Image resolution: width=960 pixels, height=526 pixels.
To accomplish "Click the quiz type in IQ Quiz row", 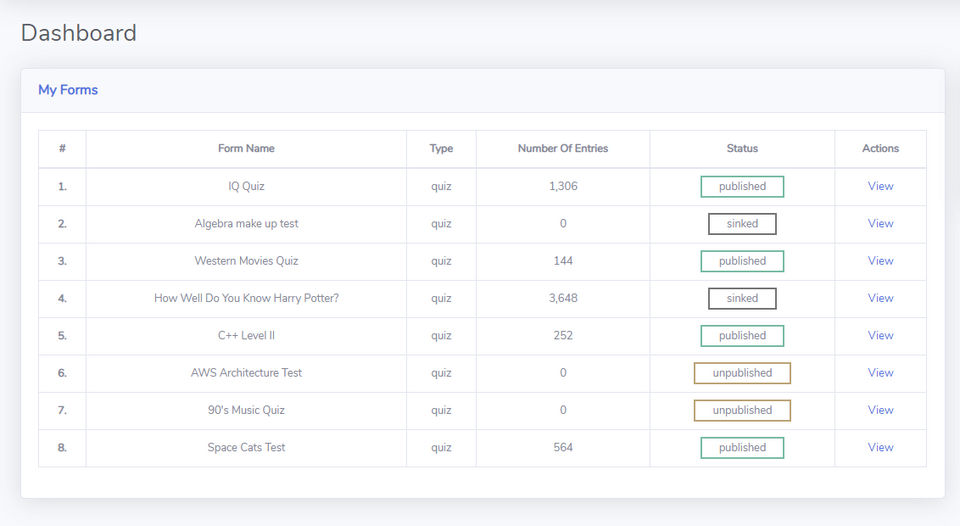I will (441, 187).
